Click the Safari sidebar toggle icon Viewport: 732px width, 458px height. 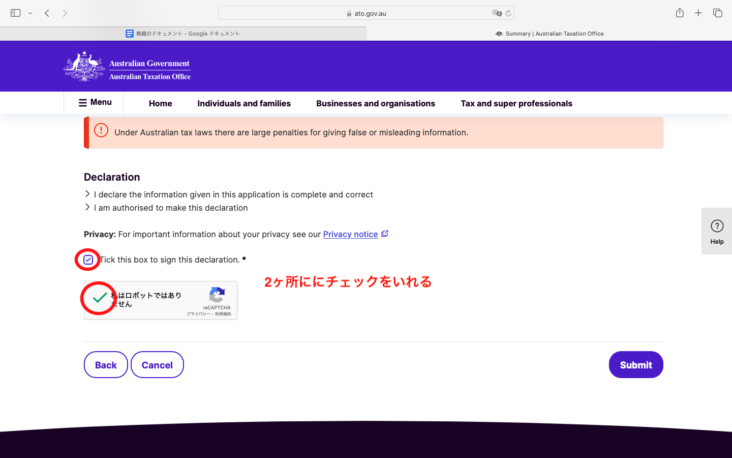pyautogui.click(x=13, y=13)
